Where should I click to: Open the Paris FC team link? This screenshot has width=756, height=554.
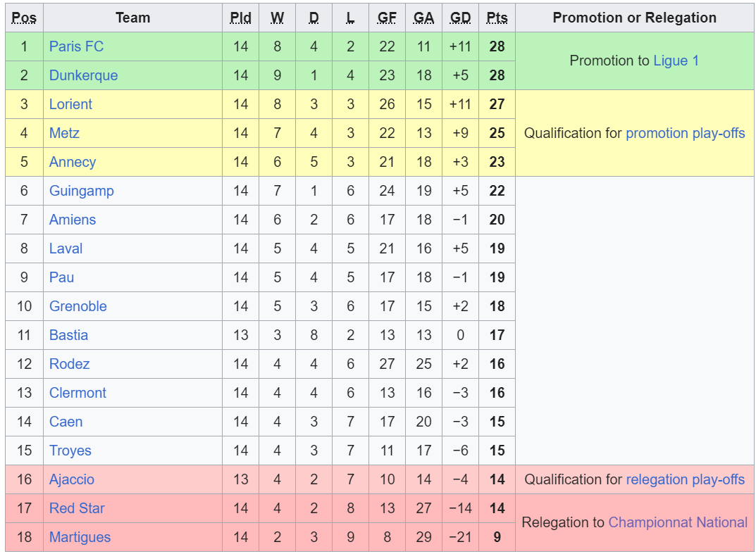[x=76, y=46]
